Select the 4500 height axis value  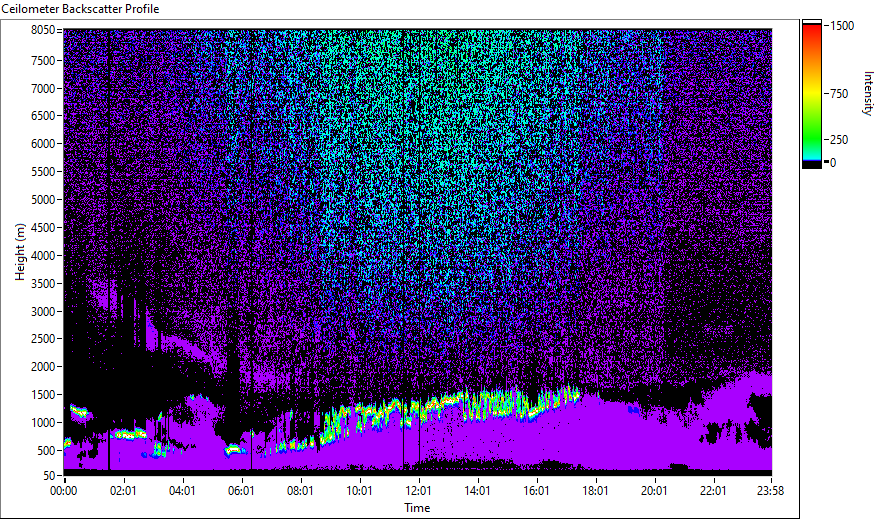point(43,228)
